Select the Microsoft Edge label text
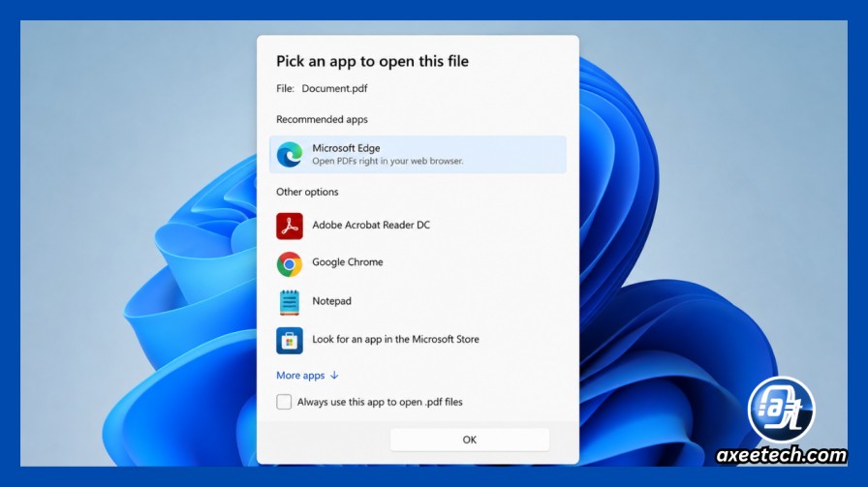Viewport: 868px width, 487px height. click(346, 148)
